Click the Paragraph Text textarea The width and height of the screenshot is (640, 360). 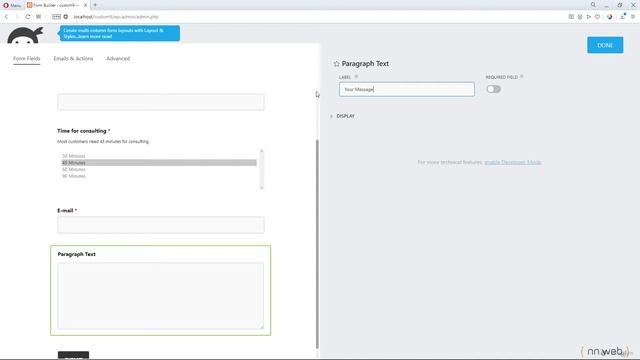point(161,296)
